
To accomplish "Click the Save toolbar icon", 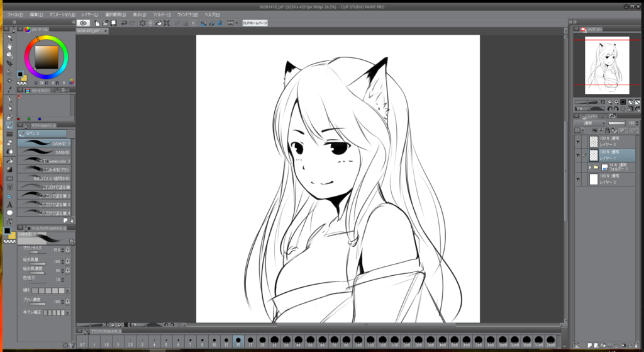I will [x=114, y=23].
